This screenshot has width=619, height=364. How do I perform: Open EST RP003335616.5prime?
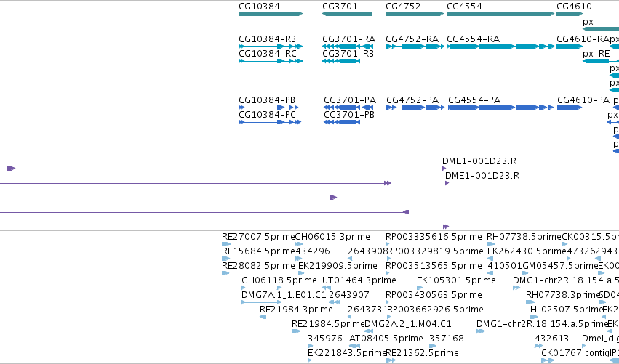click(x=434, y=237)
